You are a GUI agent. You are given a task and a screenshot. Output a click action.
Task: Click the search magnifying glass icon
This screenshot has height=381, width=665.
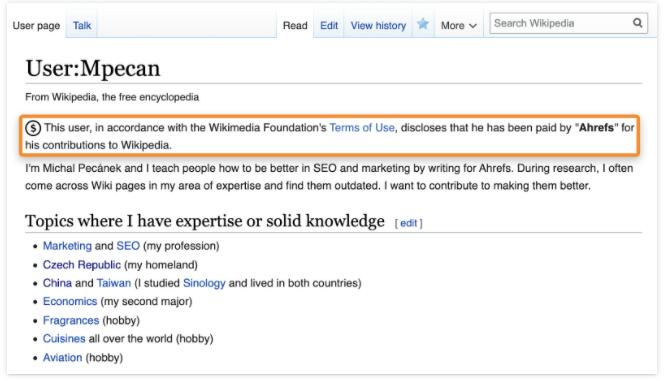click(637, 23)
